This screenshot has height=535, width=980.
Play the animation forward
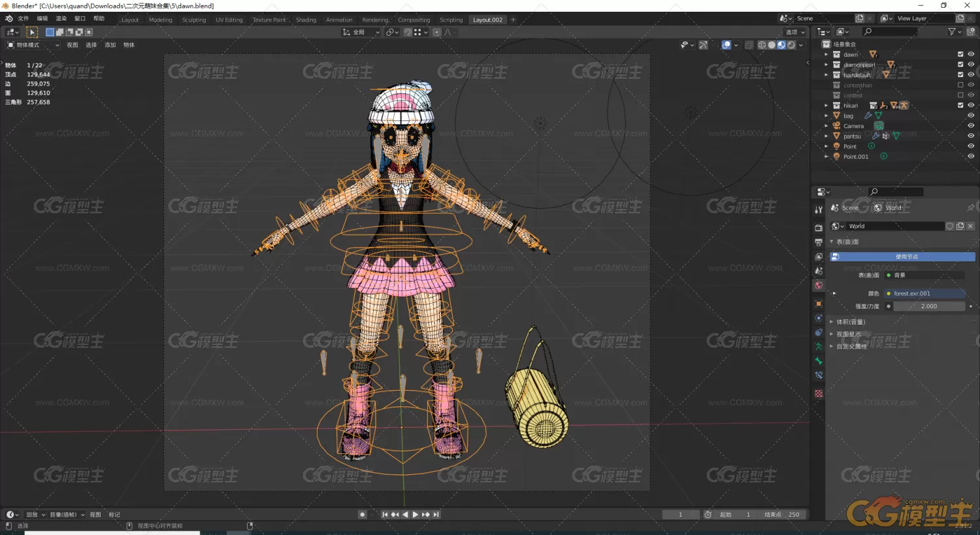(x=416, y=515)
